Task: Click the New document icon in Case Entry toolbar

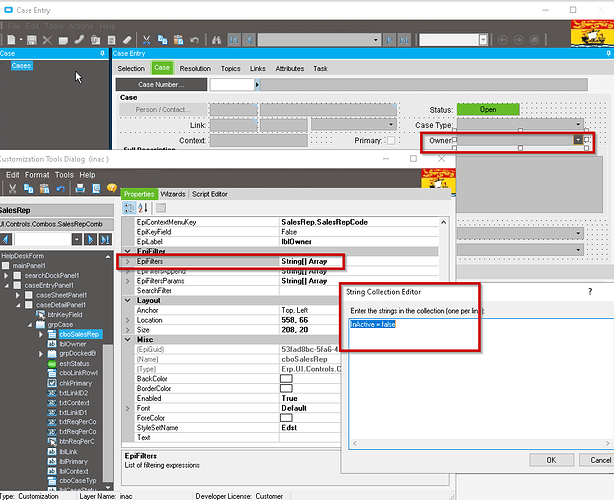Action: pos(11,40)
